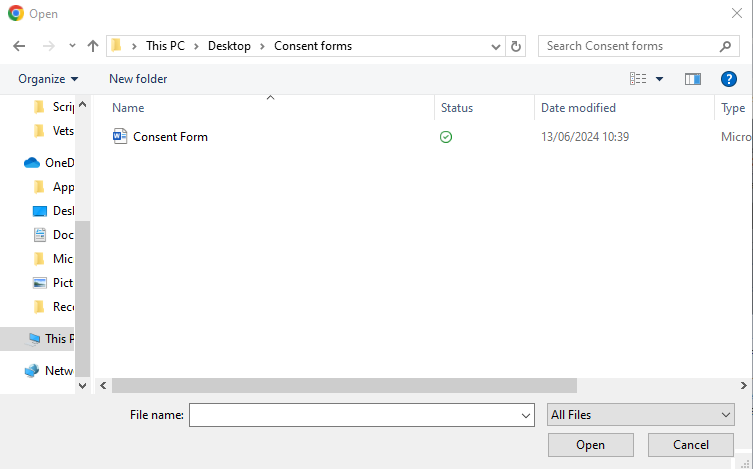The image size is (753, 469).
Task: Open recent locations dropdown arrow
Action: point(72,46)
